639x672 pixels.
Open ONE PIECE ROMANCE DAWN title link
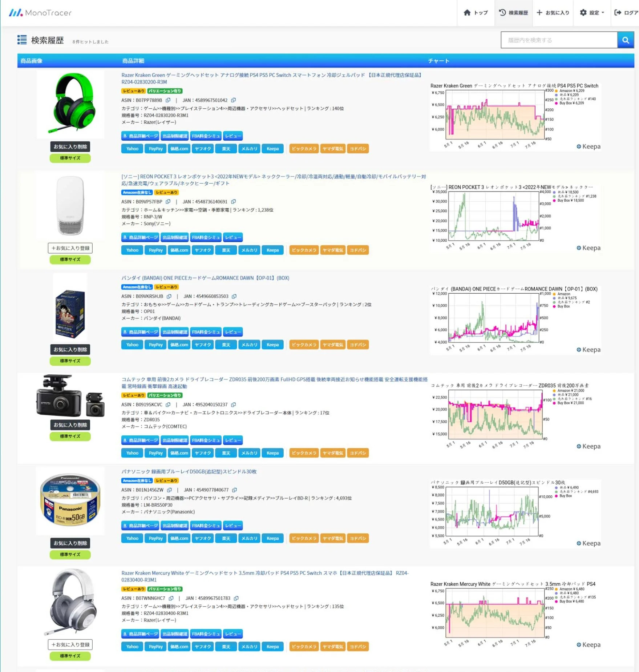tap(205, 278)
